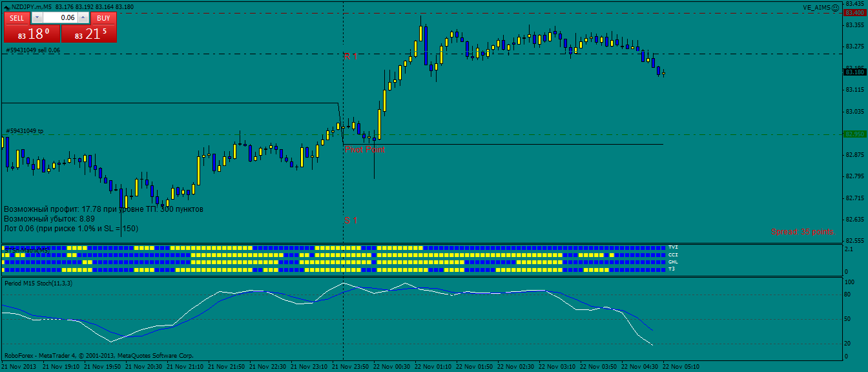
Task: Click the 'Pivot Point' label
Action: 364,149
